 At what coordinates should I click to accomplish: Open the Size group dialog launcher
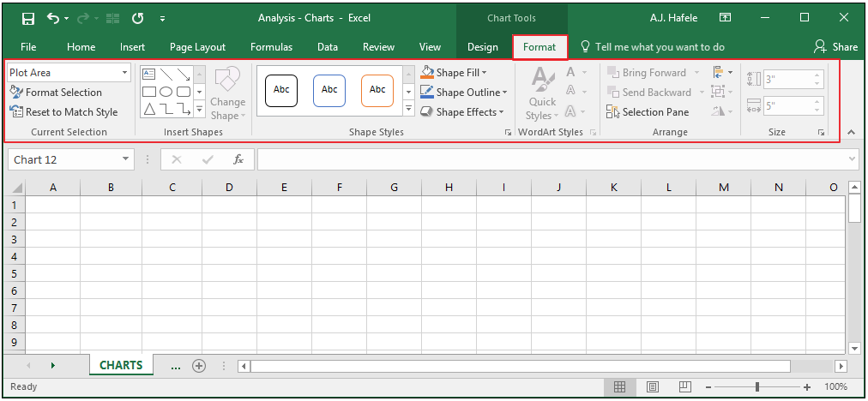(821, 133)
